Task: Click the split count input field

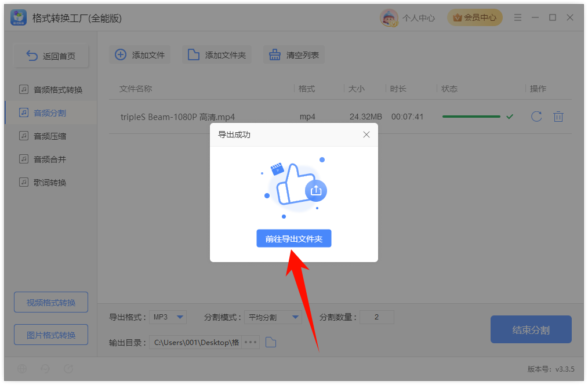Action: [x=376, y=317]
